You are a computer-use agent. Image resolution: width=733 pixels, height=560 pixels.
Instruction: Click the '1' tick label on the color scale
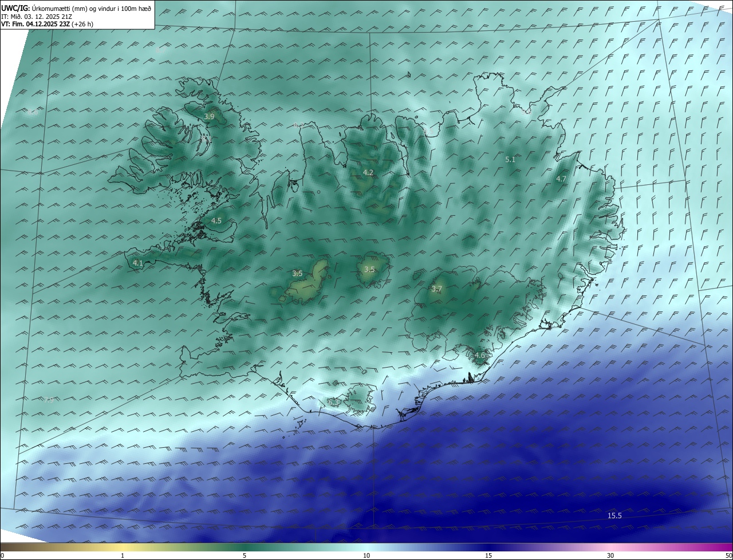point(123,555)
